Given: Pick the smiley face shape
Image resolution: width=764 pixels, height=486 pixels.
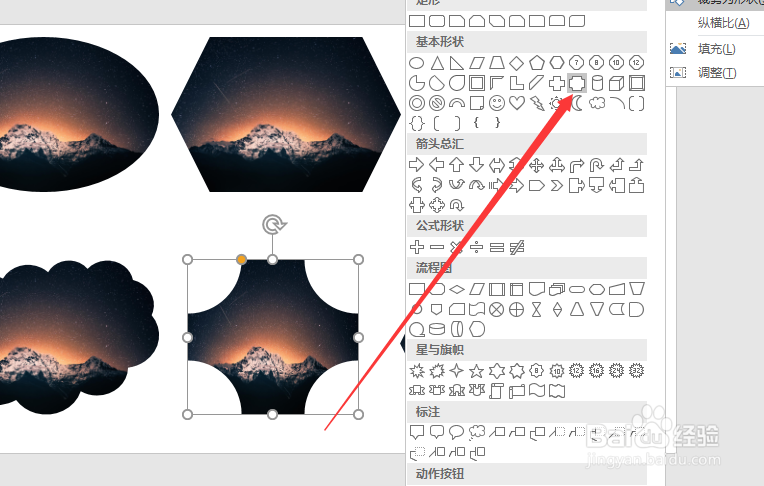Looking at the screenshot, I should coord(497,103).
